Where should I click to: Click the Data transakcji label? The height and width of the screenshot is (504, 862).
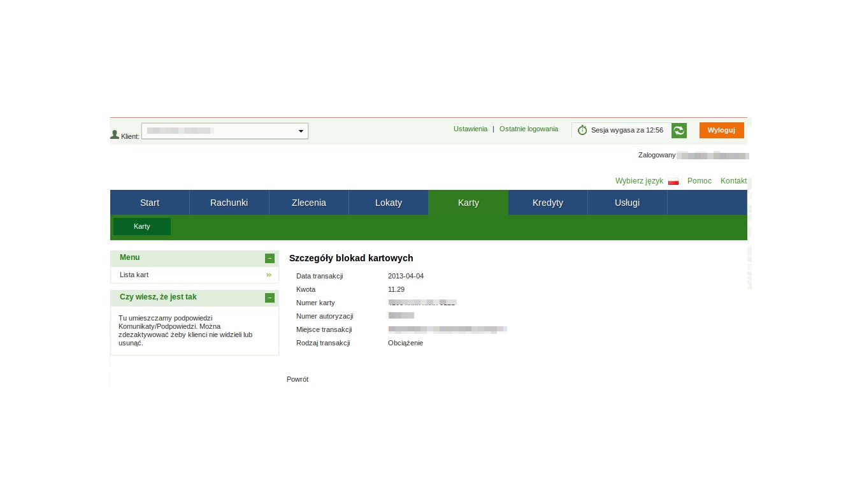tap(320, 276)
